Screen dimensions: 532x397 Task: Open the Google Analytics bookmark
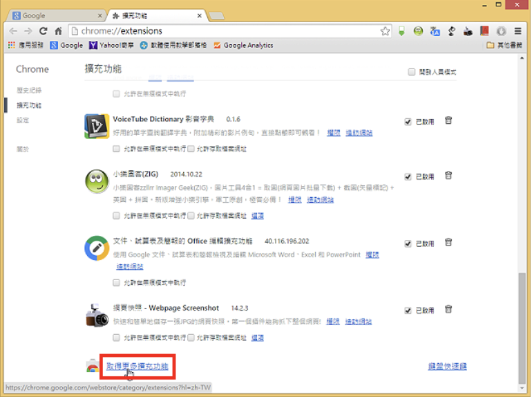point(243,45)
